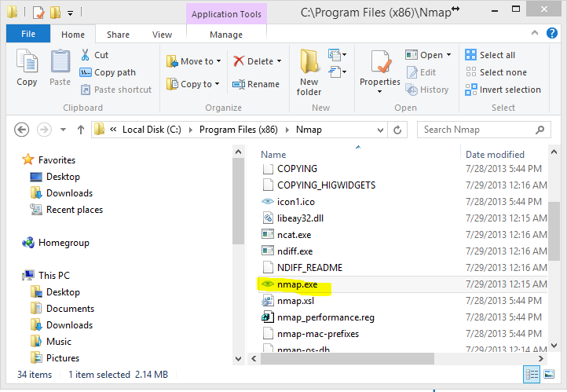Click the Paste clipboard icon
The image size is (567, 392).
pos(60,60)
